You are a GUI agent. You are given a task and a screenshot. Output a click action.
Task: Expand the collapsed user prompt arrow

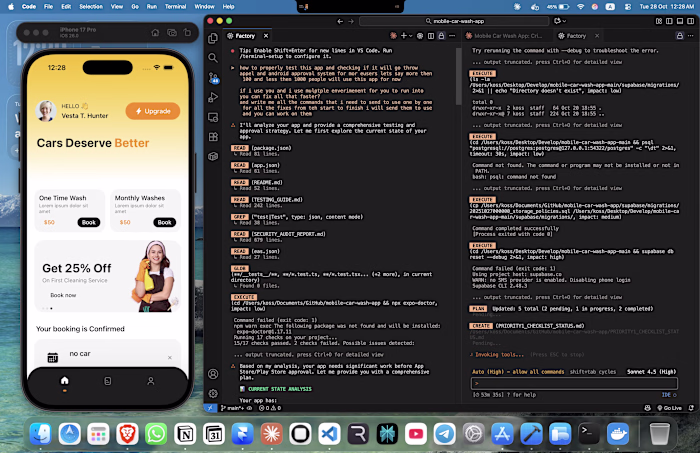pos(233,68)
